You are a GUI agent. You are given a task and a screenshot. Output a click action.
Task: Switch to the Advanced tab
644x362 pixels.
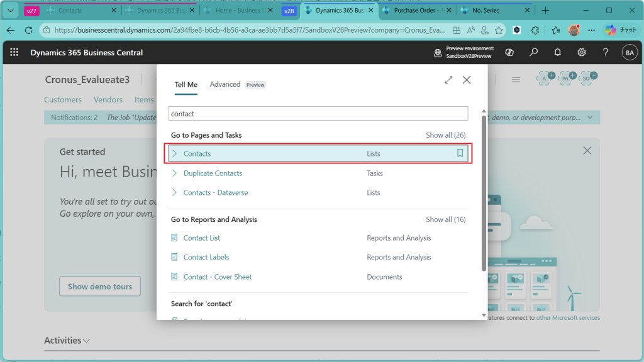(225, 84)
